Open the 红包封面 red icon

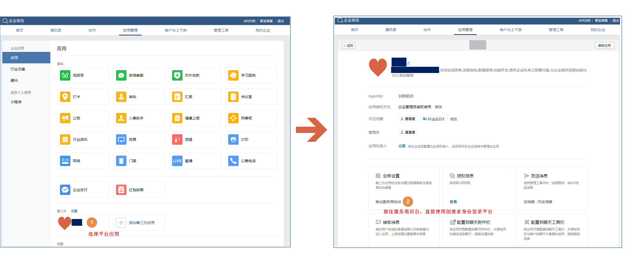pyautogui.click(x=121, y=190)
